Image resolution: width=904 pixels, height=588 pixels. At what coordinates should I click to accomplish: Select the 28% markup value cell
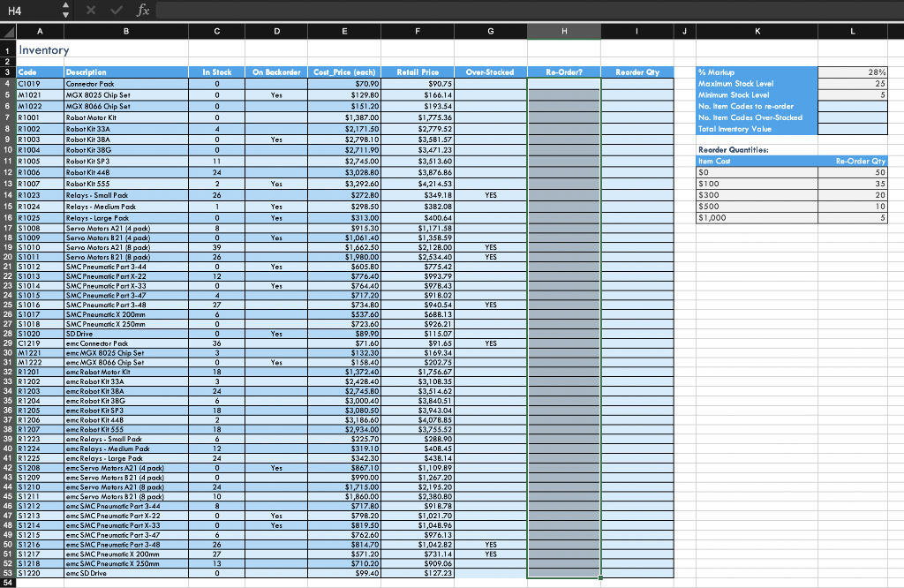(x=853, y=72)
